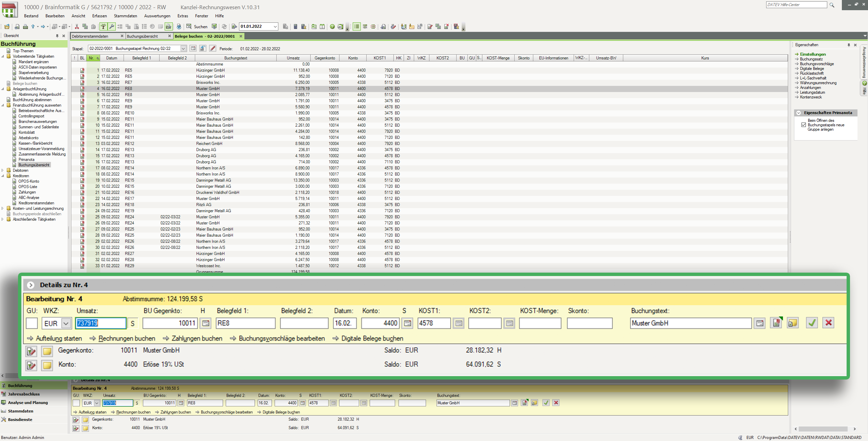
Task: Click the Ausgabesteuerung vertical side tab
Action: coord(864,62)
